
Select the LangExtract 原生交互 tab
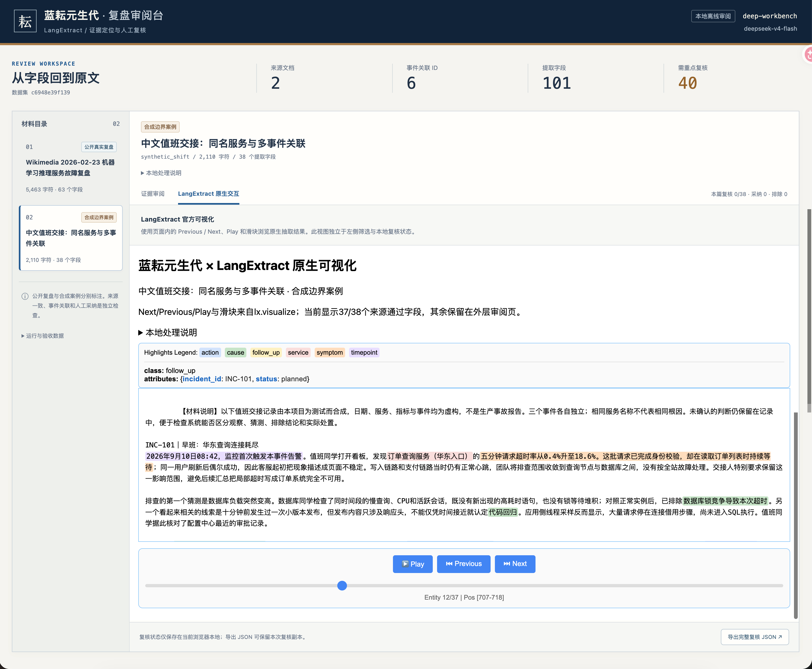coord(208,194)
